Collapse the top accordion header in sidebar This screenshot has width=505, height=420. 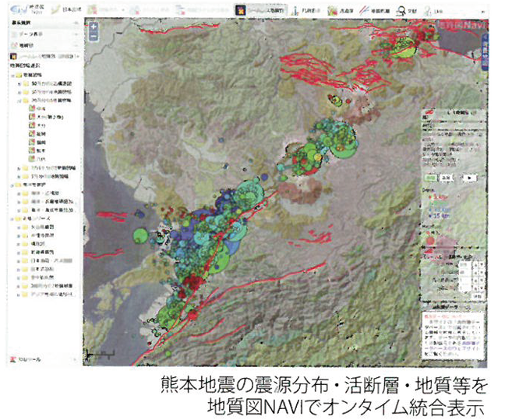coord(76,23)
